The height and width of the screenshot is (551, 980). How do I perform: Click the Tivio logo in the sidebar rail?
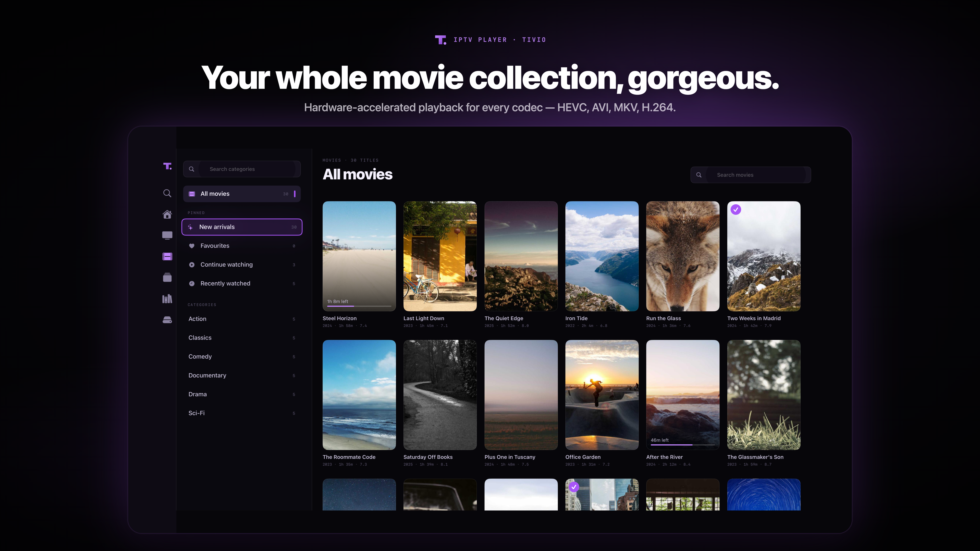(167, 166)
